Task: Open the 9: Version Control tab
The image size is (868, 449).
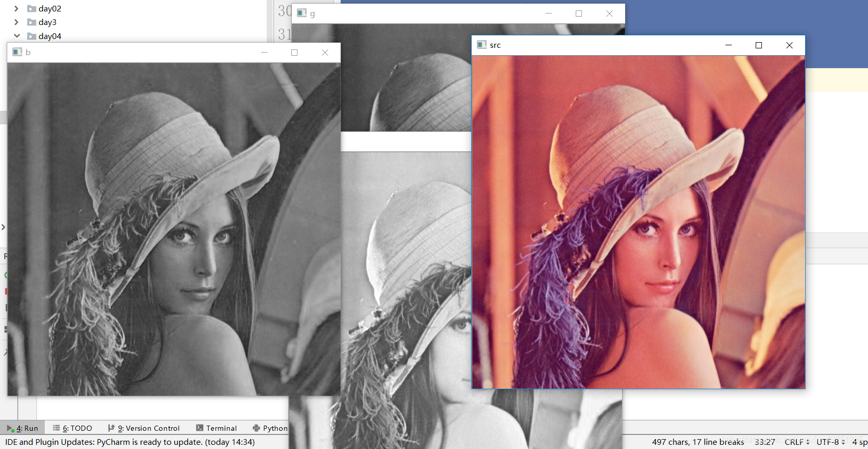Action: (x=144, y=428)
